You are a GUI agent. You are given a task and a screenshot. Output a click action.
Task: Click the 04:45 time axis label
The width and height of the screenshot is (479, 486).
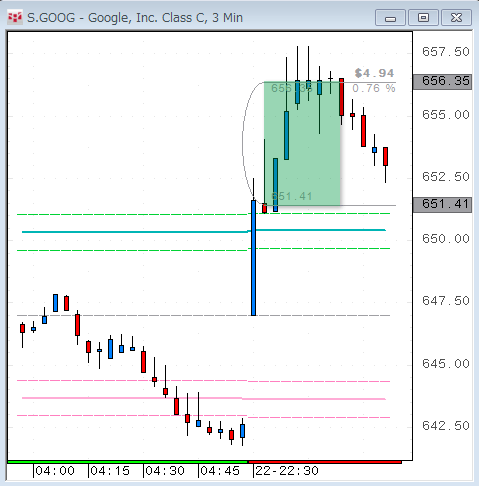click(220, 471)
